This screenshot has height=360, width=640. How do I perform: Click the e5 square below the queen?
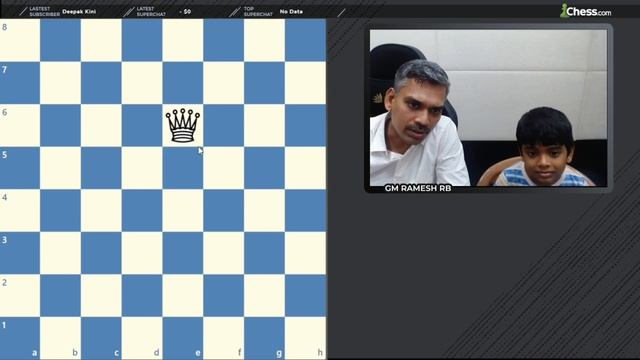(182, 168)
